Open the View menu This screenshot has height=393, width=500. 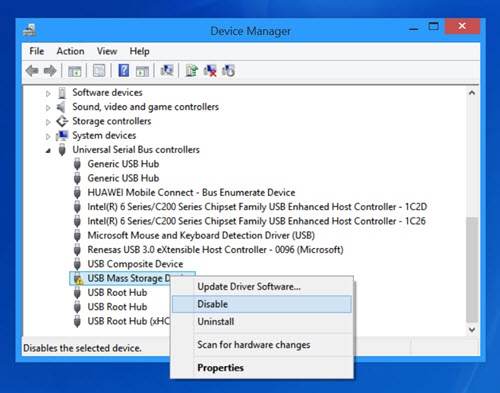tap(107, 51)
